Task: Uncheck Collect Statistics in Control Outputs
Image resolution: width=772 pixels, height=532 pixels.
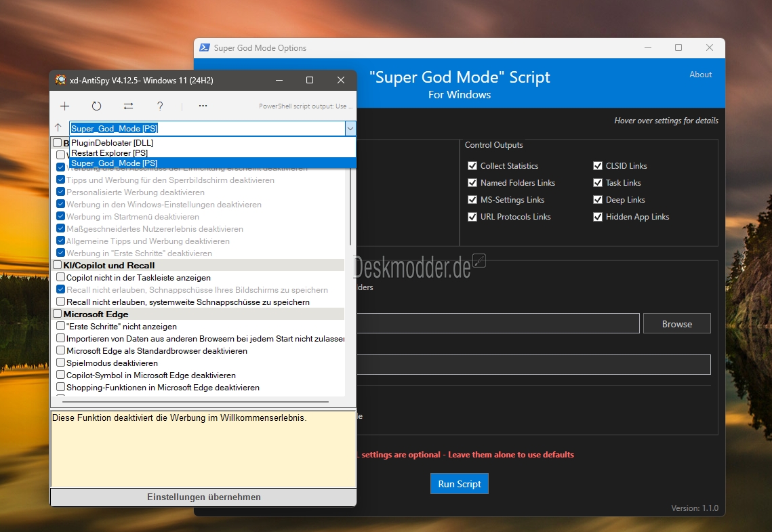Action: tap(472, 166)
